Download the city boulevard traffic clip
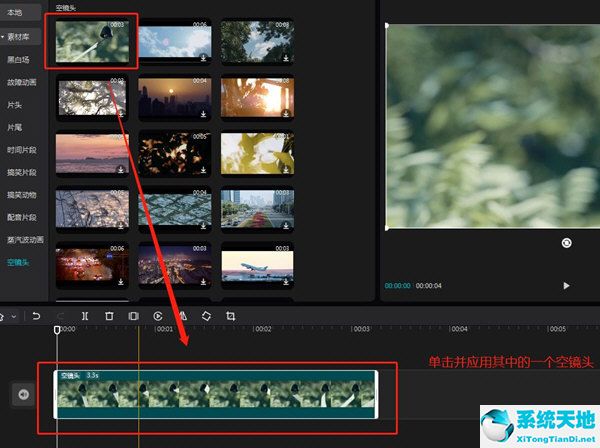The image size is (600, 448). click(286, 226)
